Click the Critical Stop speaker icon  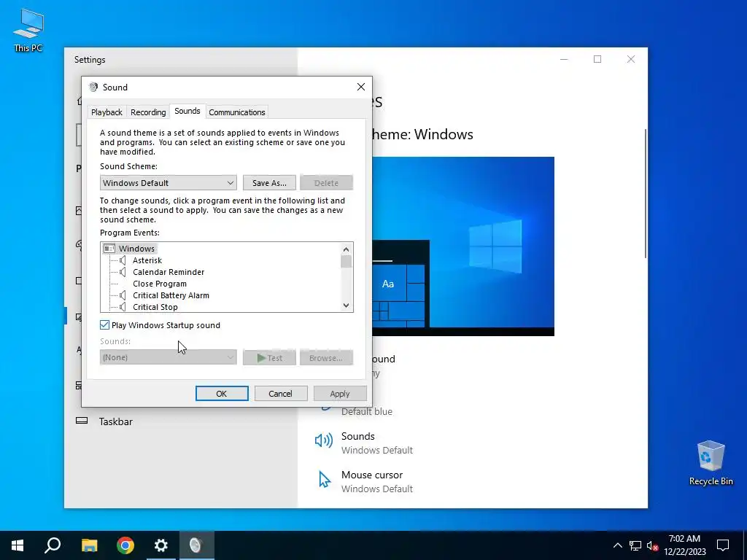(x=123, y=307)
